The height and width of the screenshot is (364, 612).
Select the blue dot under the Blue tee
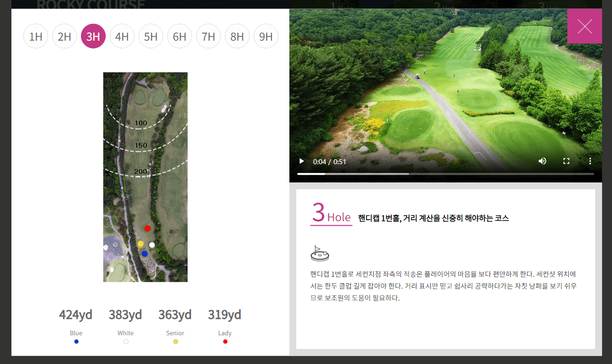point(76,341)
